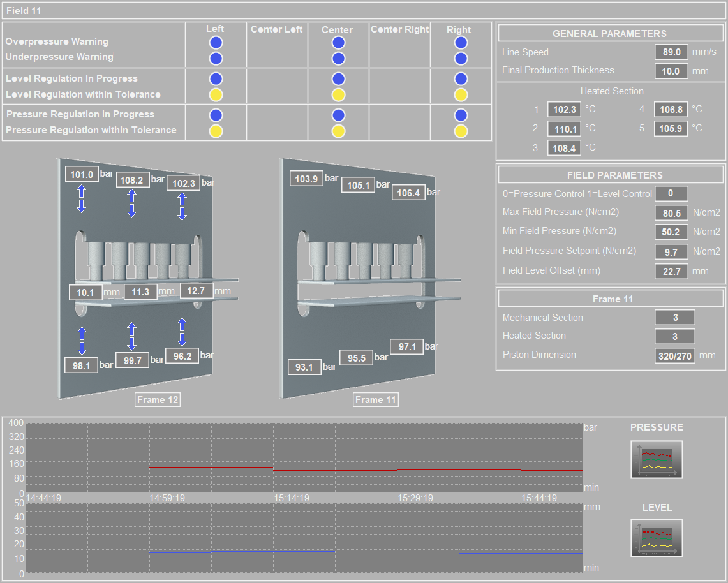The image size is (728, 583).
Task: Click the Final Production Thickness field
Action: pyautogui.click(x=671, y=71)
